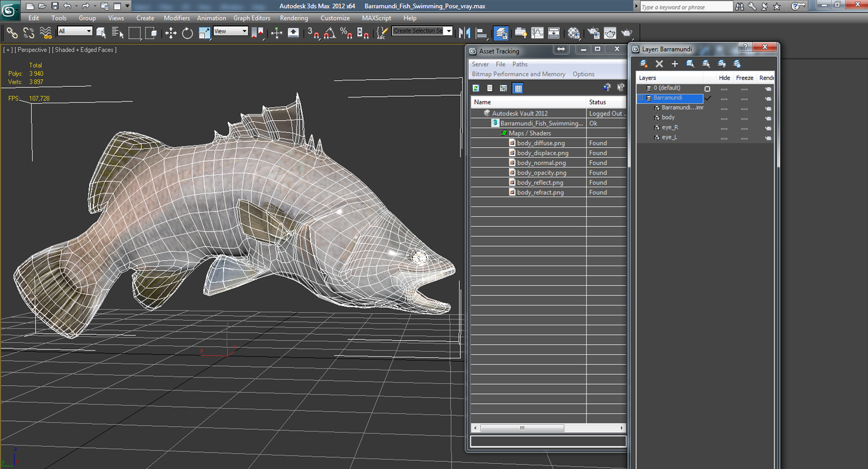The width and height of the screenshot is (868, 469).
Task: Open the selection filter 'All' dropdown
Action: 75,31
